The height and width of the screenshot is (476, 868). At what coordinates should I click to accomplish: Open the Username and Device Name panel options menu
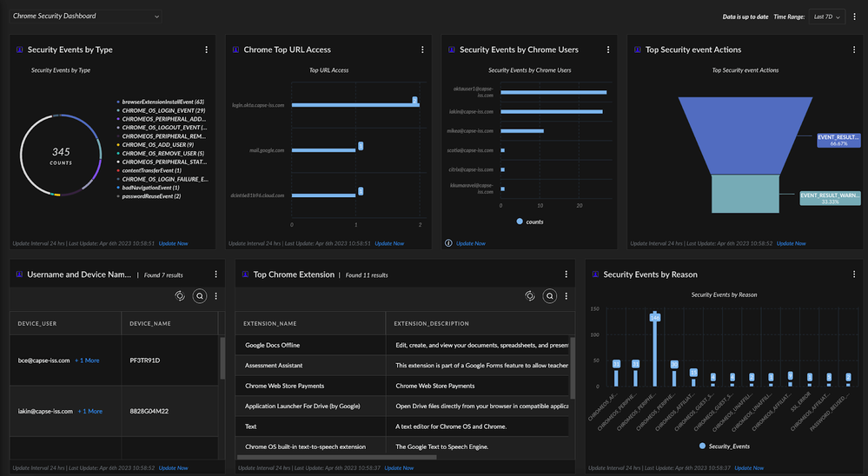215,274
